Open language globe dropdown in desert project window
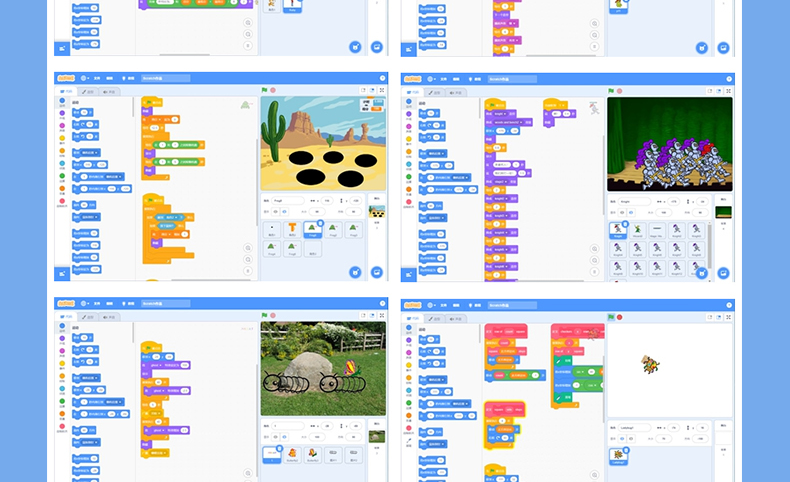Screen dimensions: 790x482 coord(85,78)
